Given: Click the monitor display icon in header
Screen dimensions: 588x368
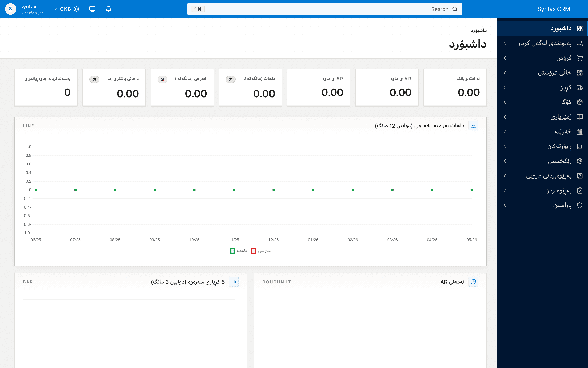Looking at the screenshot, I should [x=92, y=9].
